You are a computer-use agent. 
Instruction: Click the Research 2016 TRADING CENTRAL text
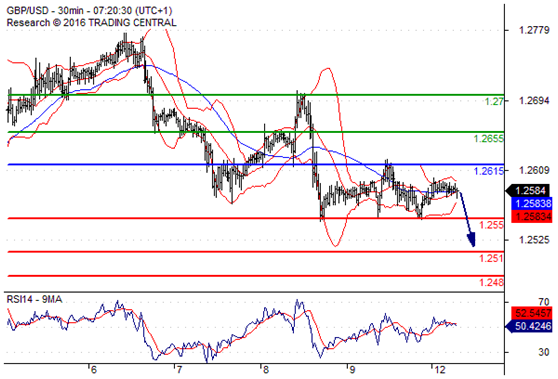click(x=91, y=23)
